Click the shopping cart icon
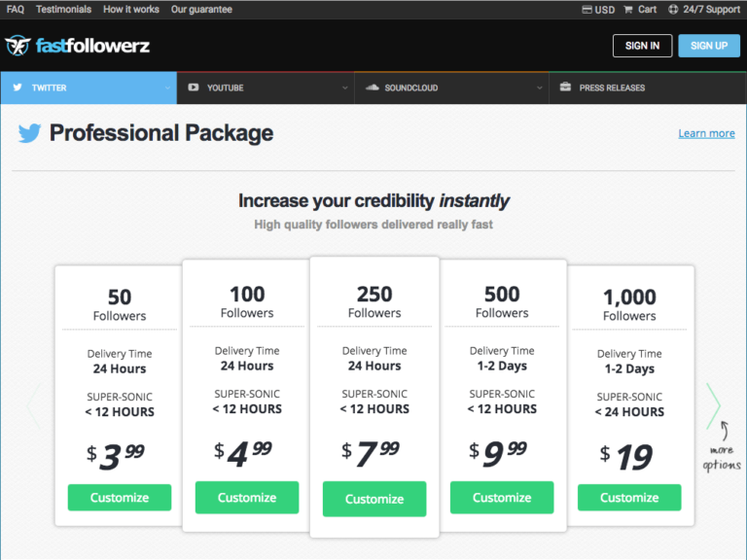 click(x=628, y=10)
